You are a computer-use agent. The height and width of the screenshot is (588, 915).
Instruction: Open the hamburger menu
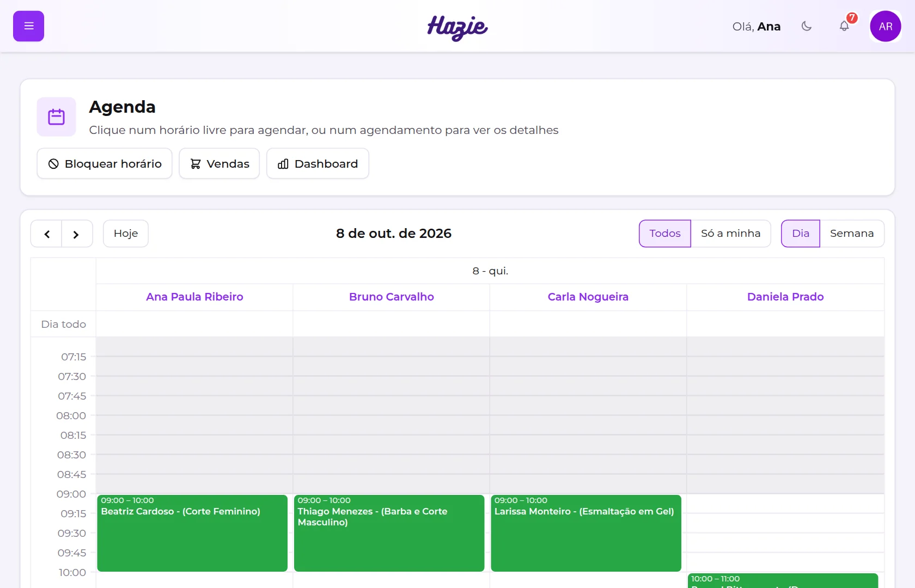(x=28, y=26)
